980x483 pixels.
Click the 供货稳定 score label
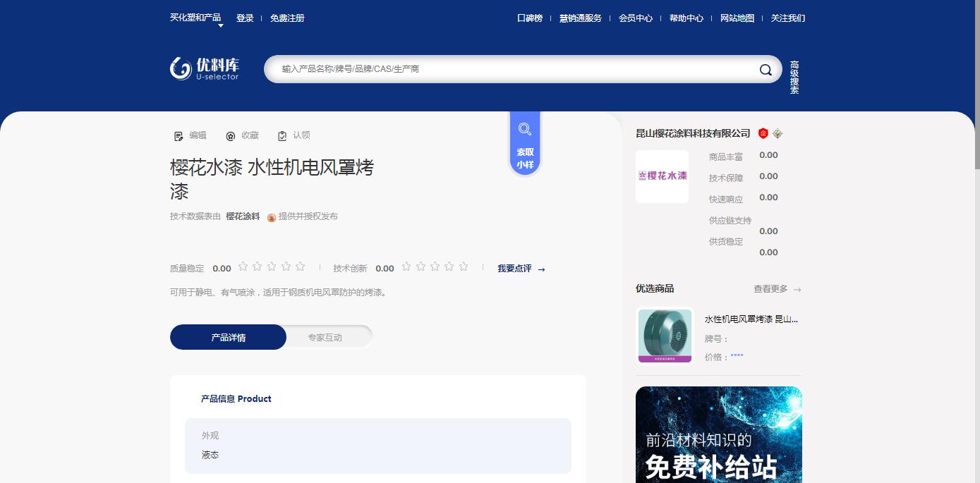[x=726, y=242]
